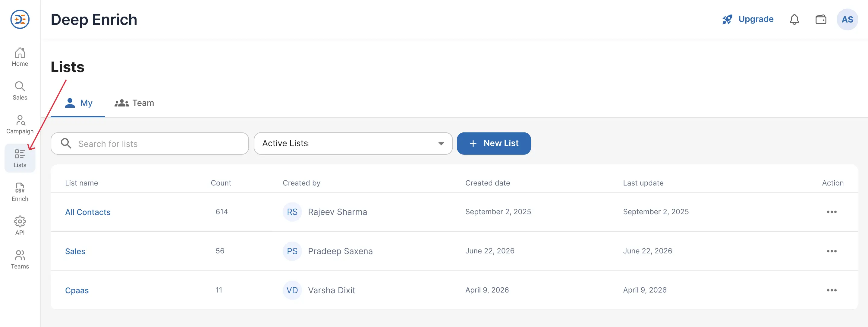Open the AS profile avatar menu
This screenshot has height=327, width=868.
(x=847, y=19)
